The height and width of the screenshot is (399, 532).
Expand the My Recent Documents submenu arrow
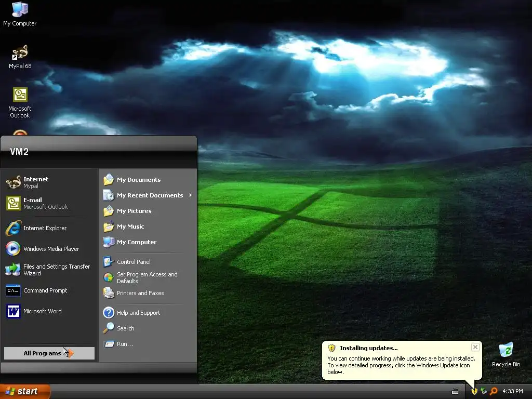click(x=191, y=195)
